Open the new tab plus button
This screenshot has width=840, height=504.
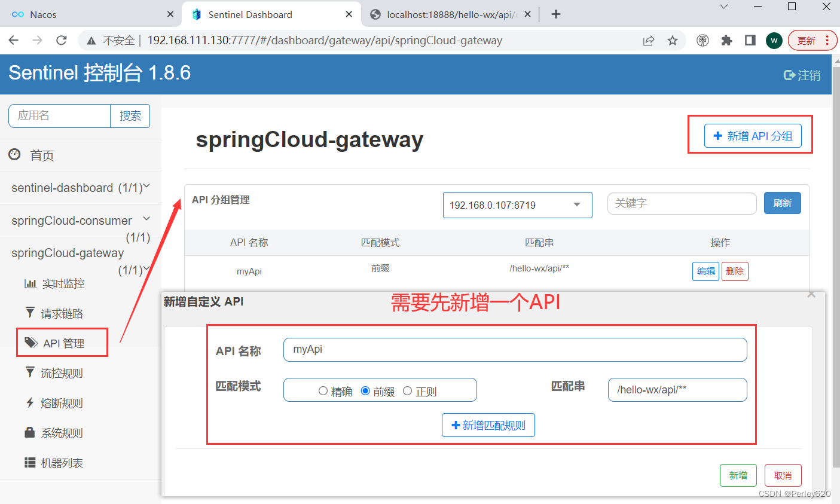tap(556, 14)
